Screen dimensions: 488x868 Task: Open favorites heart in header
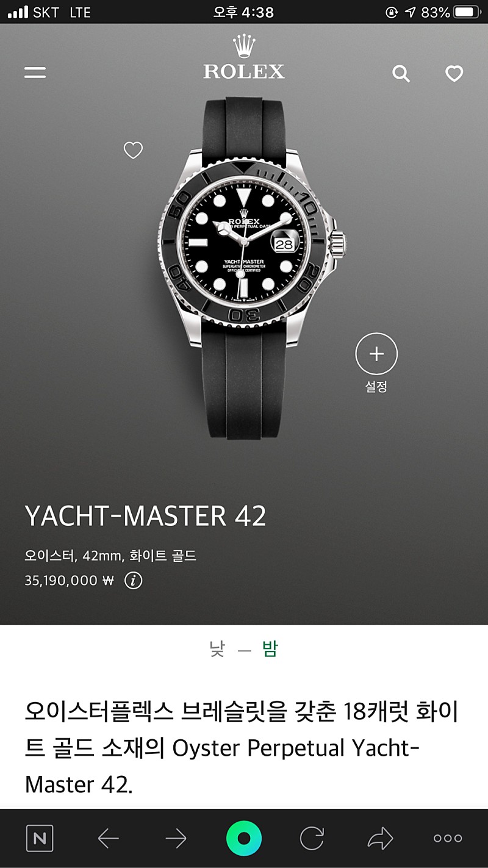tap(454, 74)
